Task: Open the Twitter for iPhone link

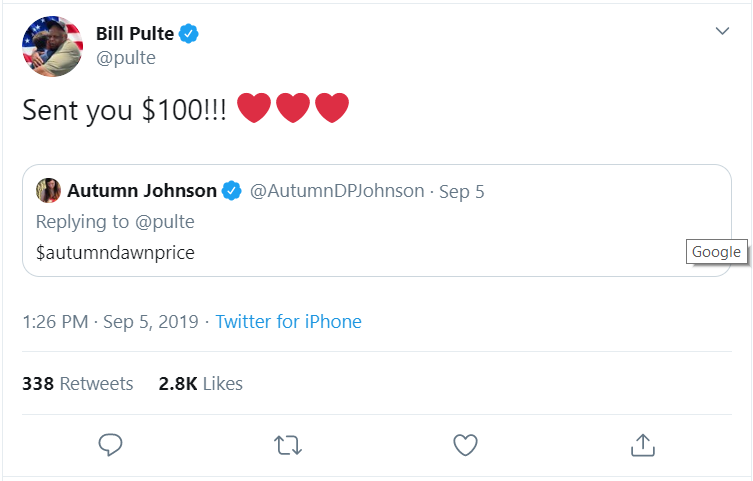Action: [x=288, y=322]
